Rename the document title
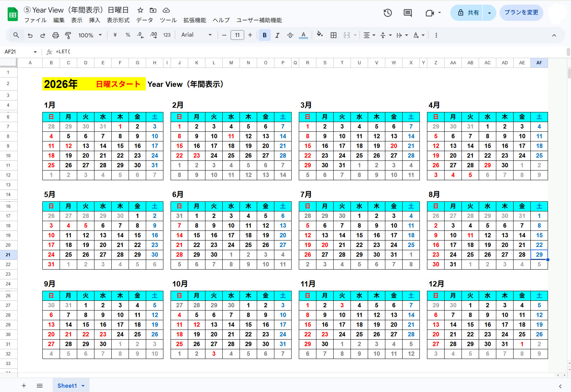This screenshot has width=571, height=392. tap(76, 10)
